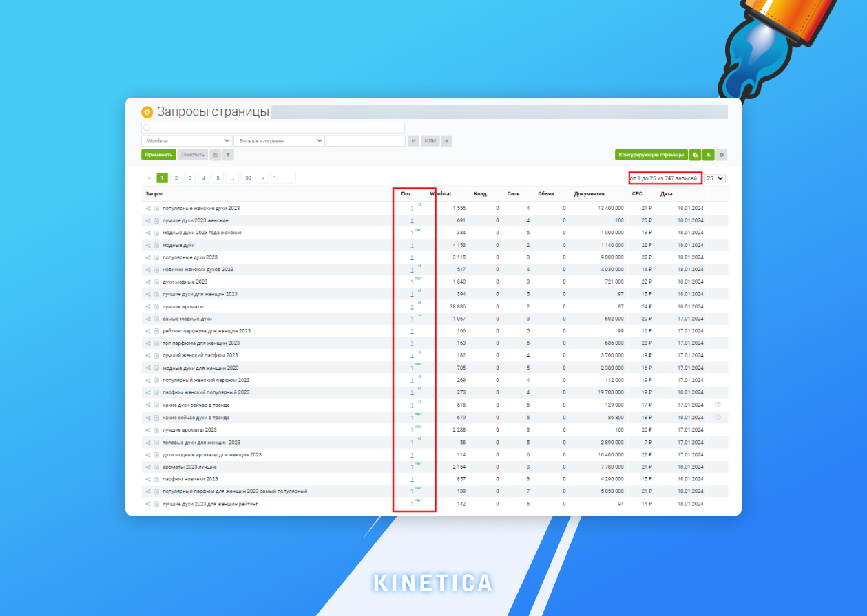Click question mark icon for 'какие духи сейчас в тренде'
867x616 pixels.
click(718, 405)
